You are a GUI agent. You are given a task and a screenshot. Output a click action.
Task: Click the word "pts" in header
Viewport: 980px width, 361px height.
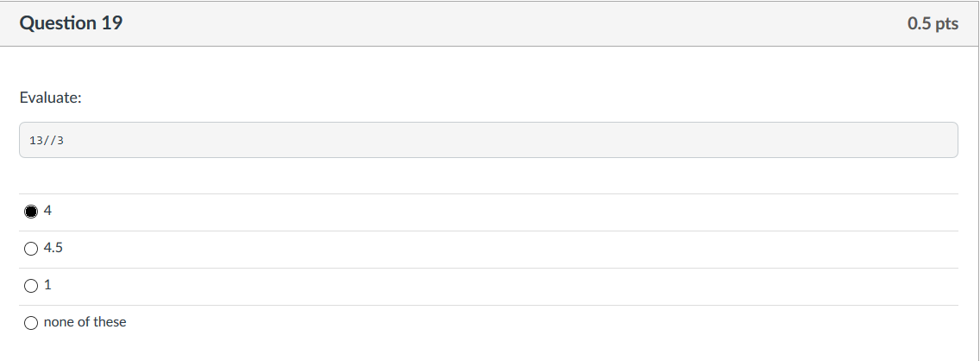point(947,24)
